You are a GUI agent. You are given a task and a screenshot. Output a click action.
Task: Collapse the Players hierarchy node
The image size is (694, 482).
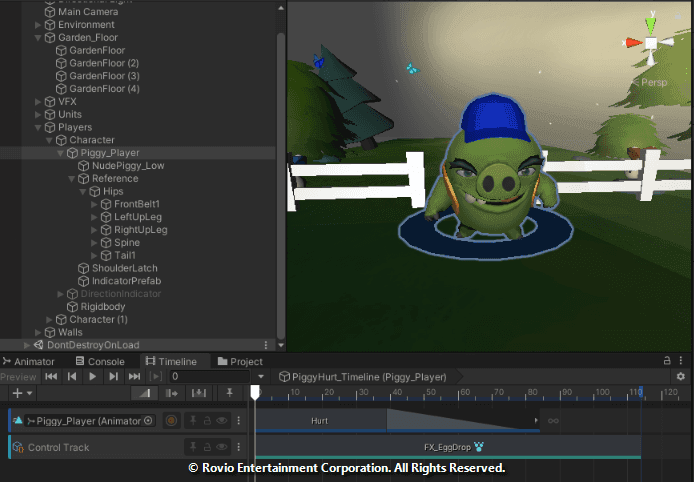(38, 127)
